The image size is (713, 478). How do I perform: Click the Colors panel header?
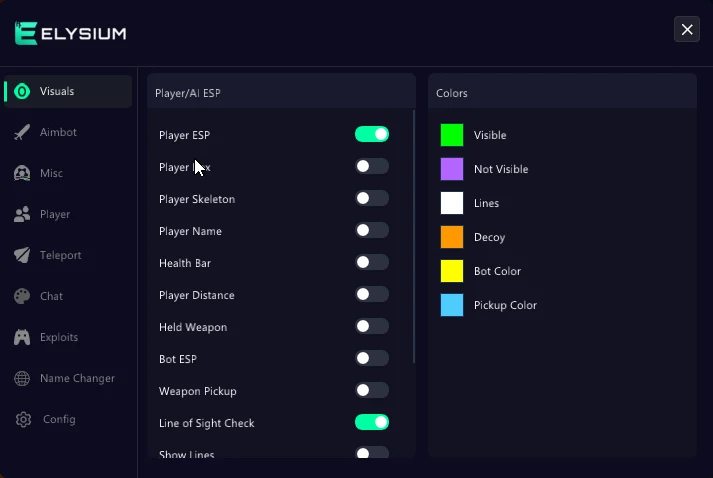562,93
